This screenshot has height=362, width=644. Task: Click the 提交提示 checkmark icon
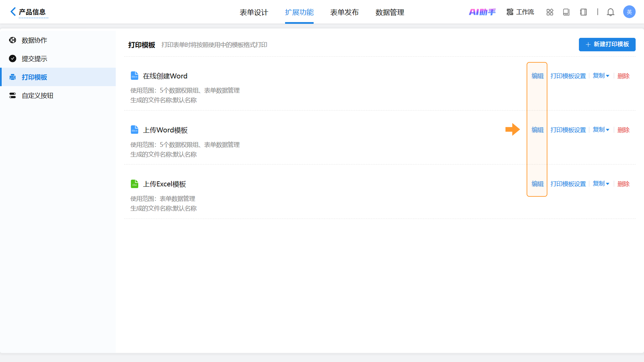13,58
